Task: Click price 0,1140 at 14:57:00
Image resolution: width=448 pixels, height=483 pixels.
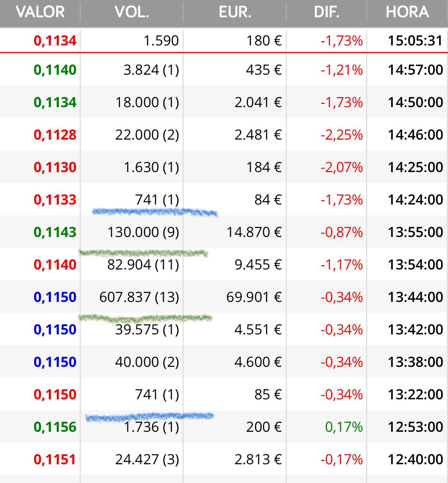Action: tap(55, 70)
